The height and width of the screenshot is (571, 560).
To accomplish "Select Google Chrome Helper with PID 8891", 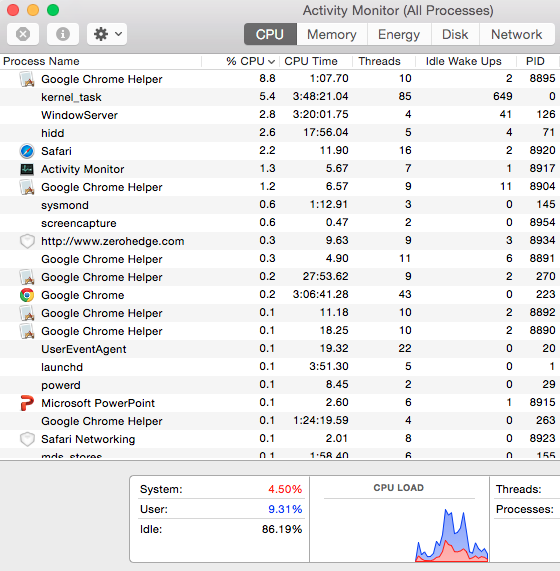I will coord(102,259).
